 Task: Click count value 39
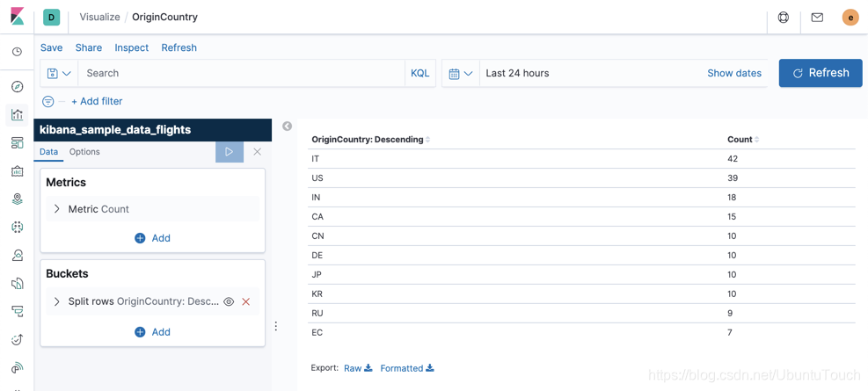click(733, 178)
